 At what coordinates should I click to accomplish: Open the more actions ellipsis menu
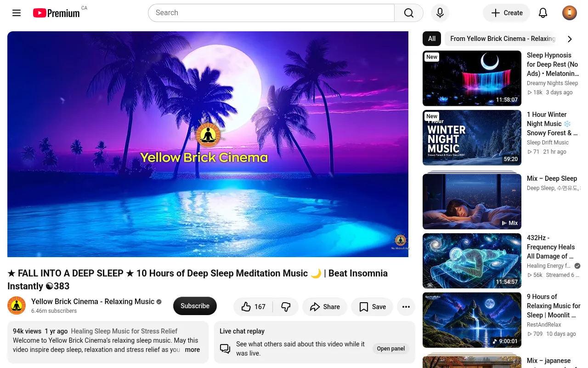click(x=406, y=307)
